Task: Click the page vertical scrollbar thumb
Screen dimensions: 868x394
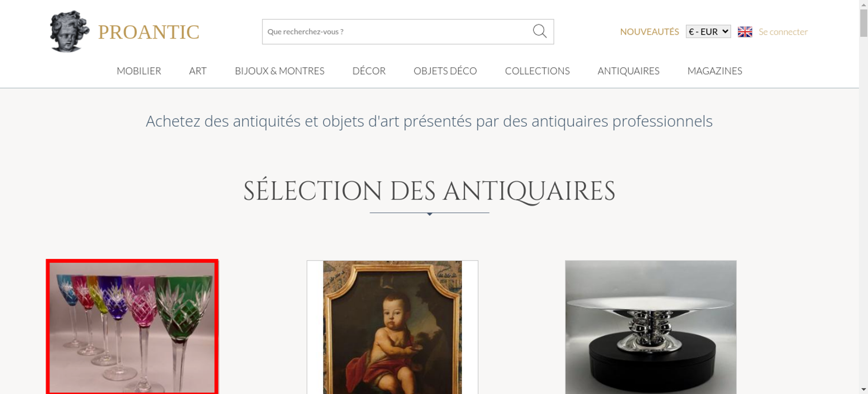Action: [864, 23]
